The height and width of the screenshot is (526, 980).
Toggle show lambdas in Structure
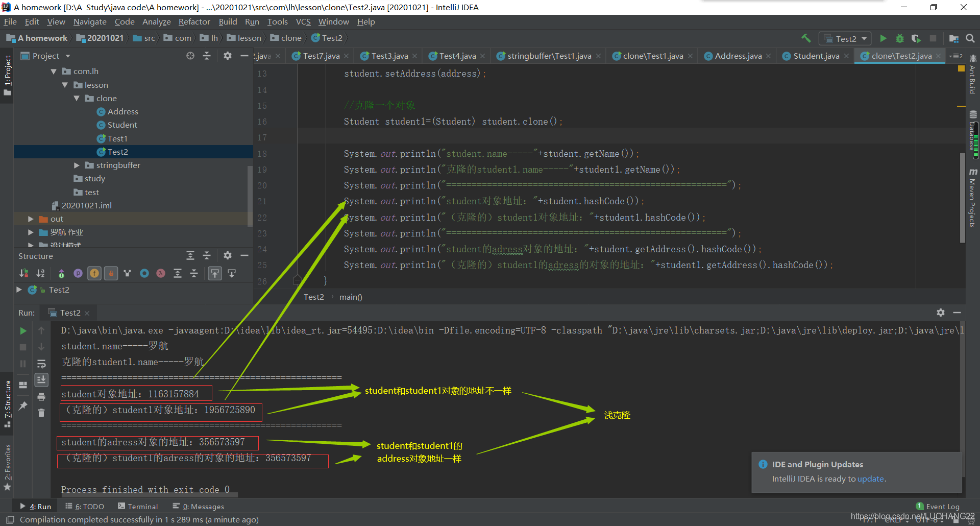pos(161,273)
